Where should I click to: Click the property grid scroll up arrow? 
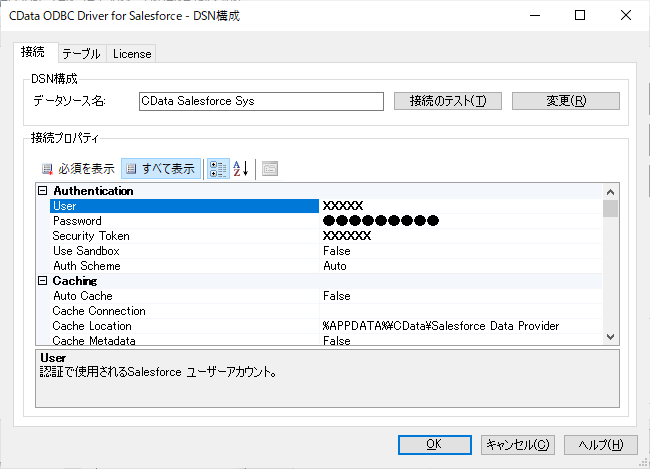(610, 192)
